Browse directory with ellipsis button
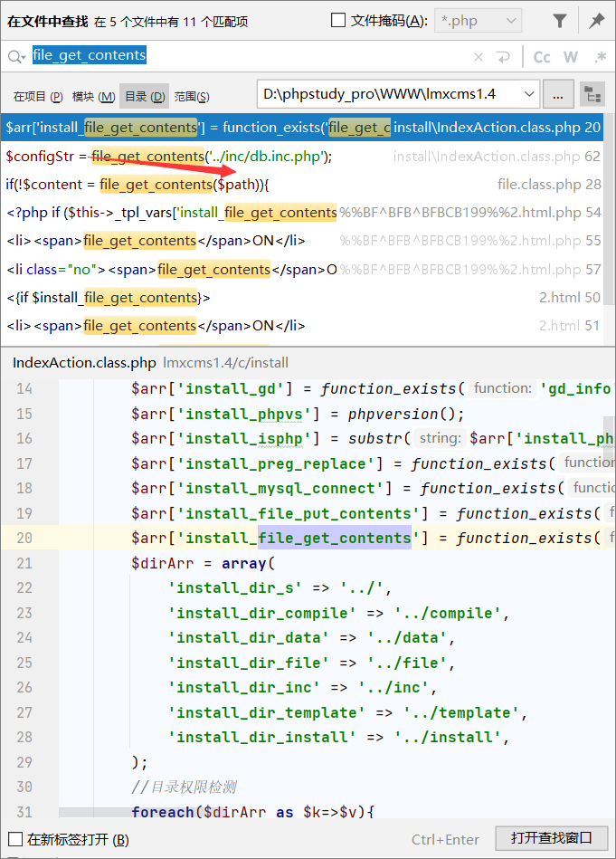The width and height of the screenshot is (616, 859). tap(558, 95)
